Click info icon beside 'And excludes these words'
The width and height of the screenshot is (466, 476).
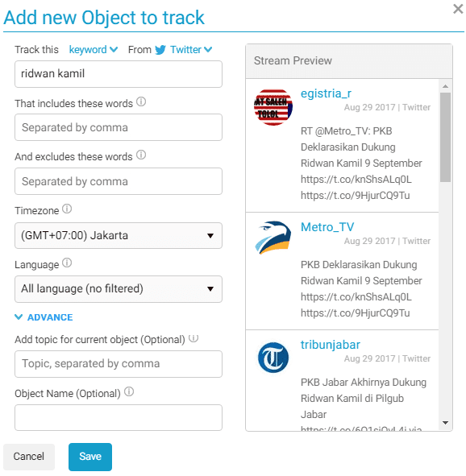tap(141, 155)
